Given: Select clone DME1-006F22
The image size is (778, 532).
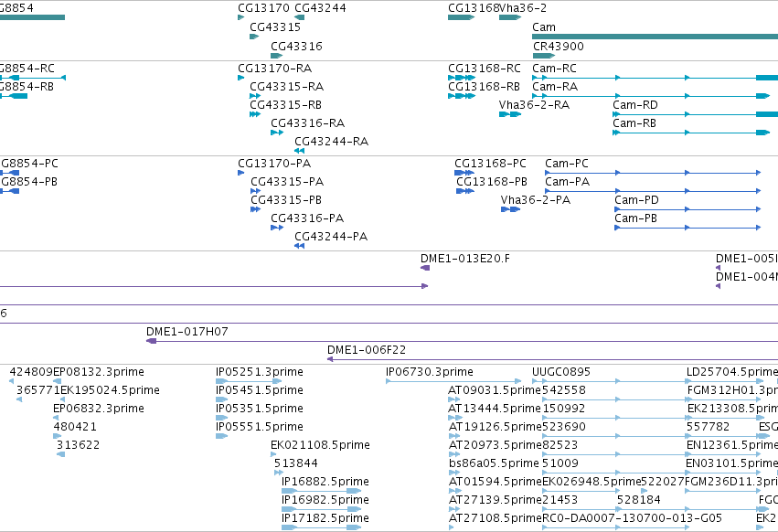Looking at the screenshot, I should pos(553,359).
